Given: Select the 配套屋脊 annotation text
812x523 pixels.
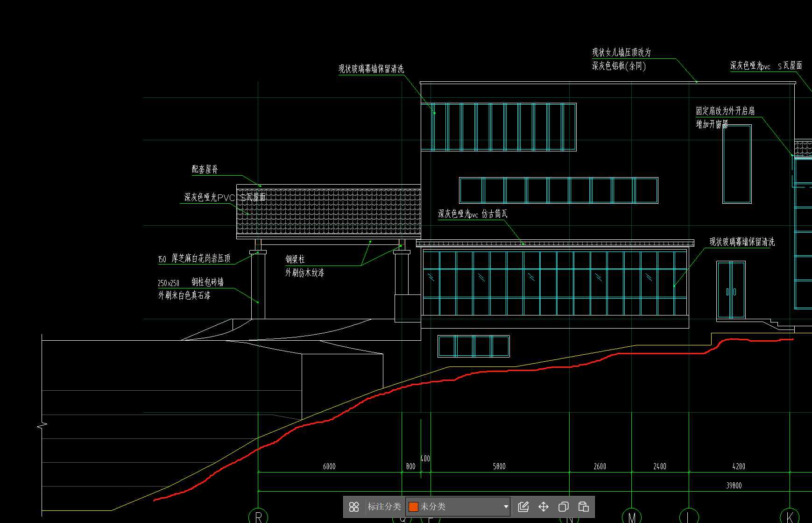Looking at the screenshot, I should pyautogui.click(x=205, y=169).
